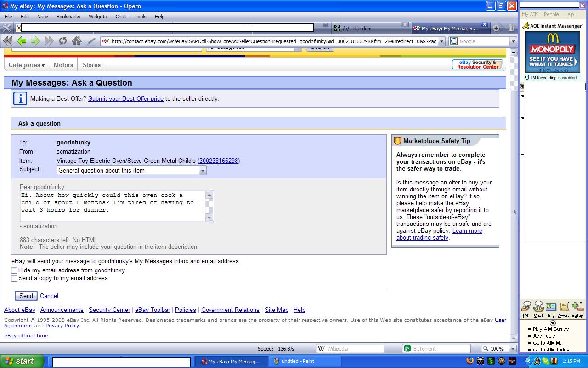Click the browser address bar
This screenshot has height=368, width=588.
[x=273, y=41]
